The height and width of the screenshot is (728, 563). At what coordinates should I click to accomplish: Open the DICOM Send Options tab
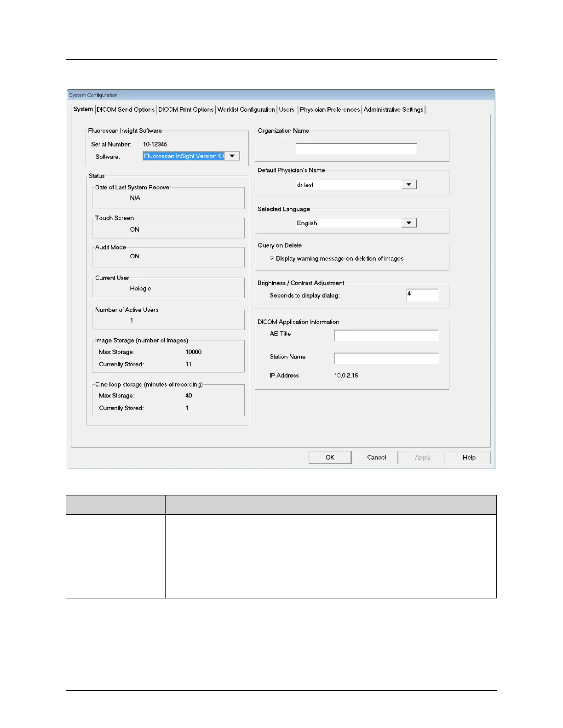point(126,109)
